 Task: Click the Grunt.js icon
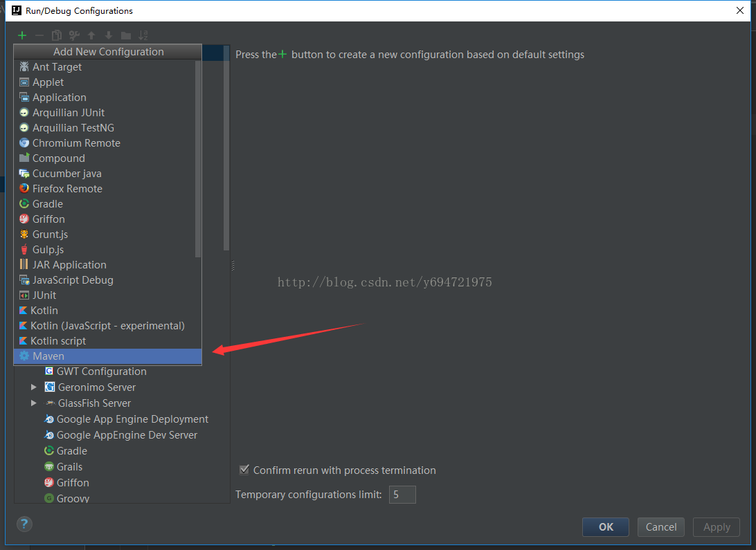[24, 234]
